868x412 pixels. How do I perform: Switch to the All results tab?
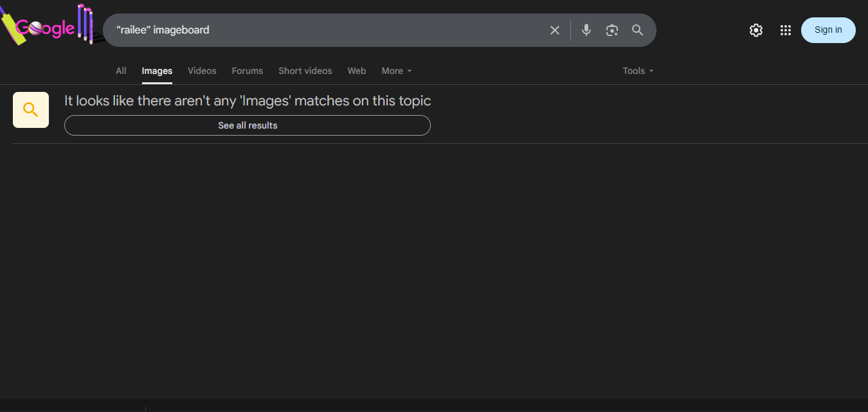(x=121, y=71)
